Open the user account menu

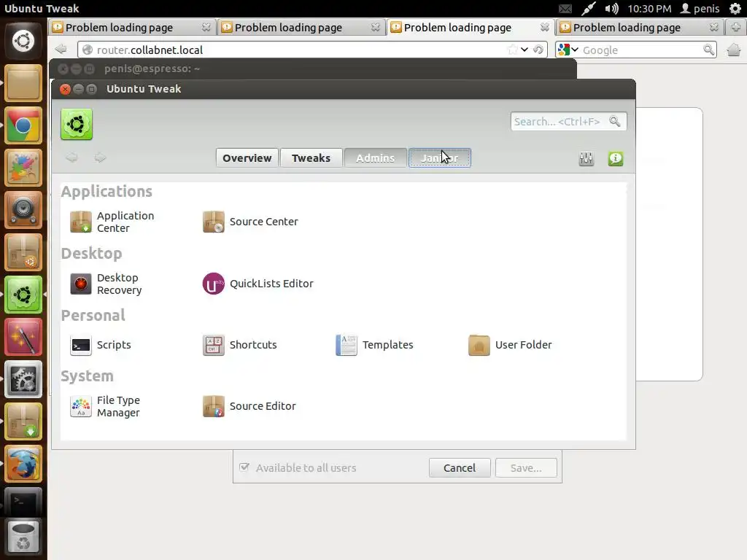tap(700, 9)
